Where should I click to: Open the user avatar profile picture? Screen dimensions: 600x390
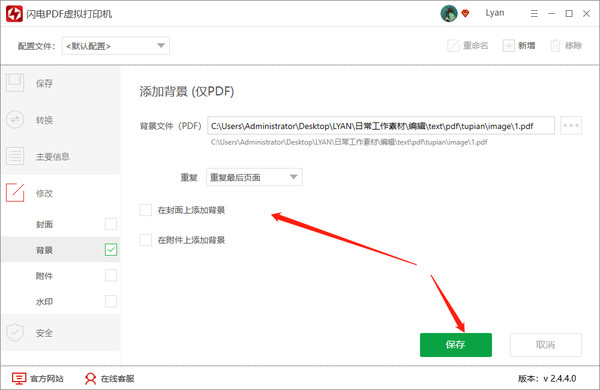[449, 13]
